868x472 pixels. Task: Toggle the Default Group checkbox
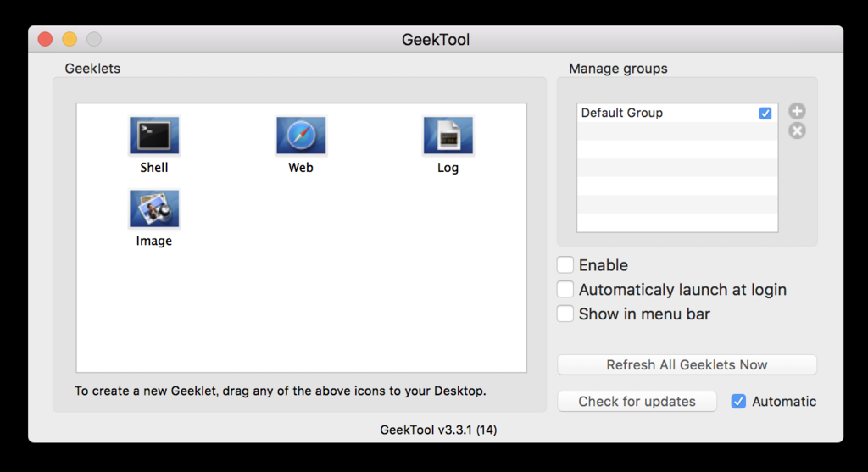(765, 113)
